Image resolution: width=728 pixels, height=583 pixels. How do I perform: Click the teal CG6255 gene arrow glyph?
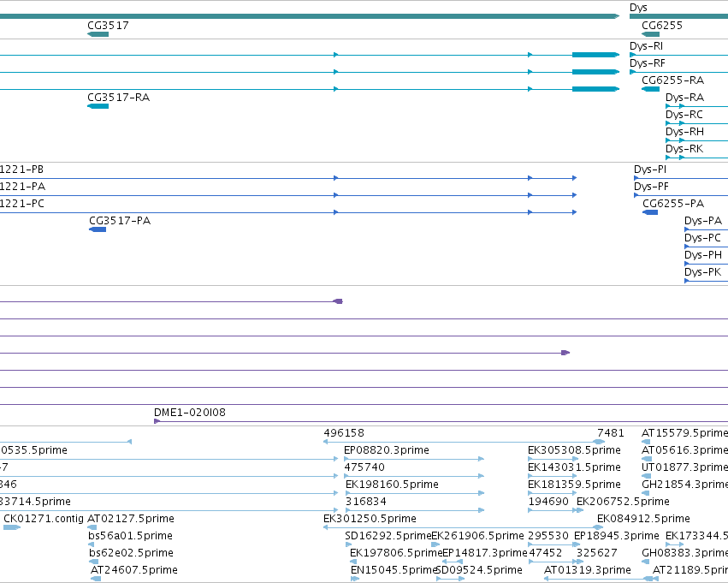pyautogui.click(x=650, y=34)
